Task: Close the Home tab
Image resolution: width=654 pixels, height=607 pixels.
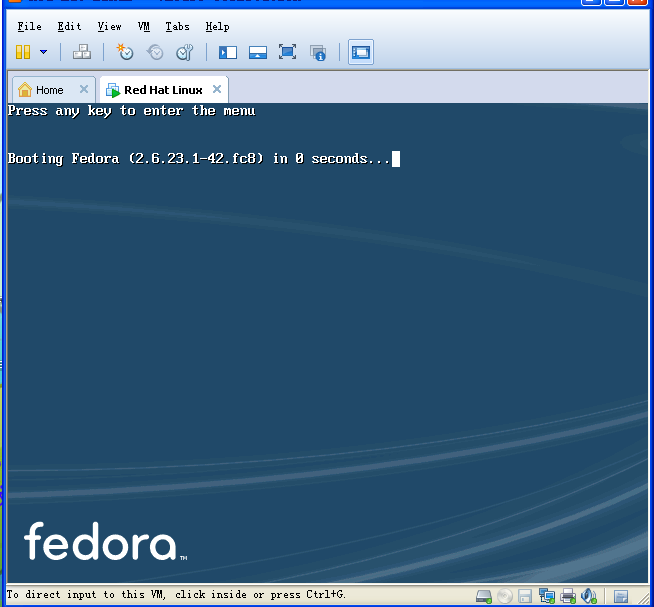Action: pyautogui.click(x=84, y=89)
